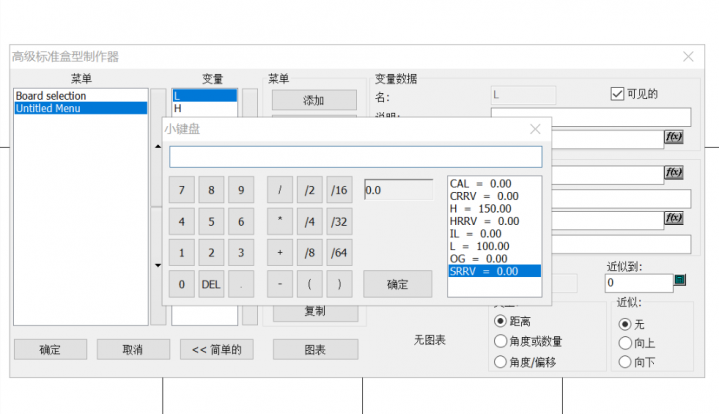Select Board selection in the menu list

pos(51,96)
